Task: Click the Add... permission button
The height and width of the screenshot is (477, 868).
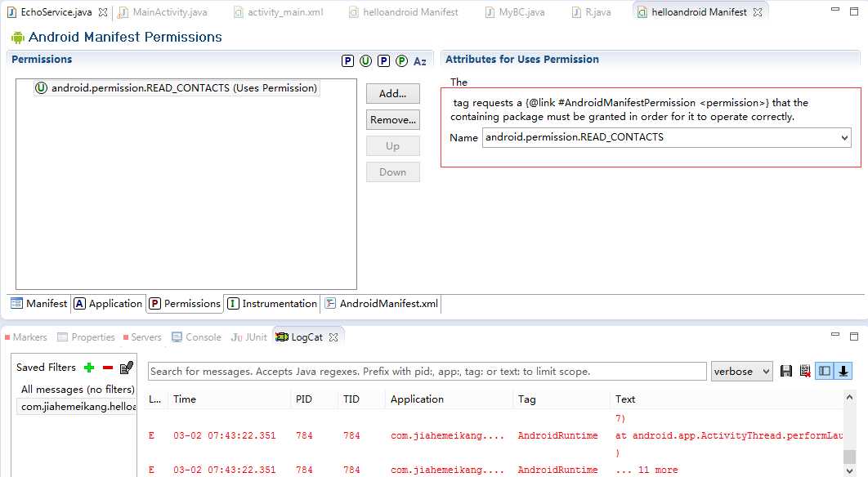Action: [393, 93]
